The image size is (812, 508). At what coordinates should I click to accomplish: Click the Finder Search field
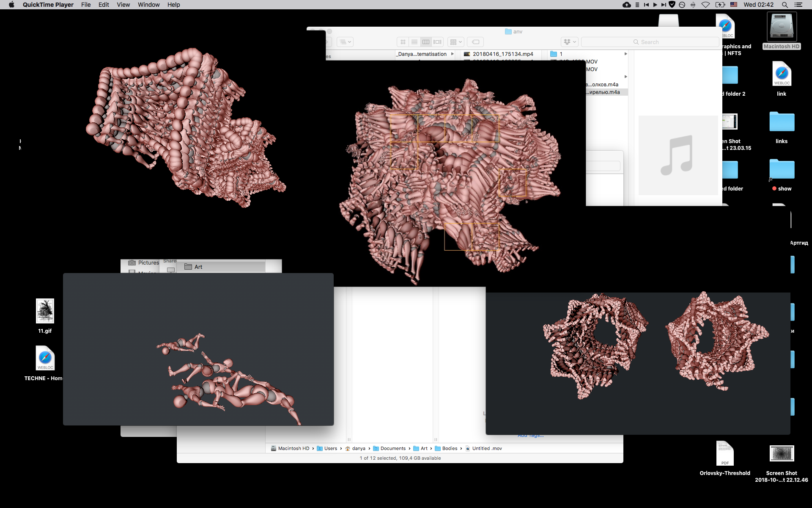click(x=650, y=42)
